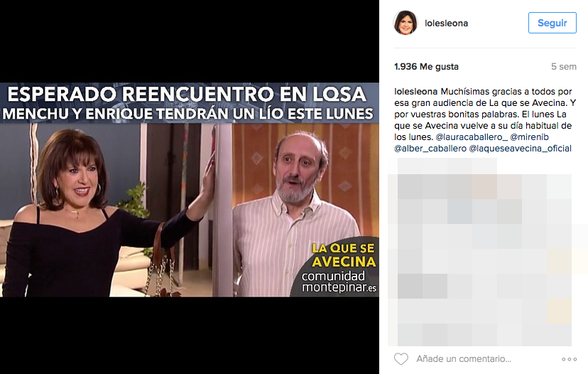
Task: Open the @alber_caballero mention
Action: click(430, 149)
